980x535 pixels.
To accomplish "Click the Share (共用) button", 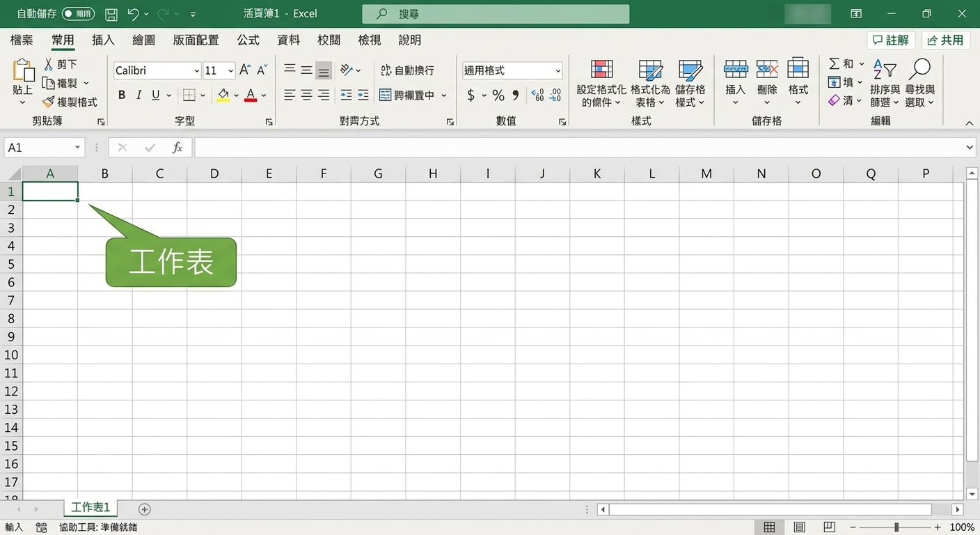I will [x=946, y=40].
